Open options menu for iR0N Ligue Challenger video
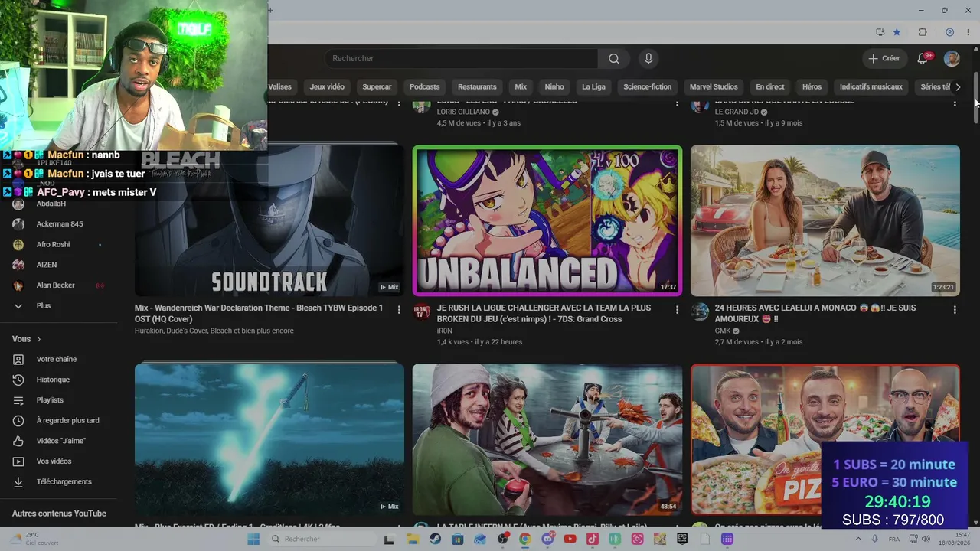980x551 pixels. [x=677, y=309]
